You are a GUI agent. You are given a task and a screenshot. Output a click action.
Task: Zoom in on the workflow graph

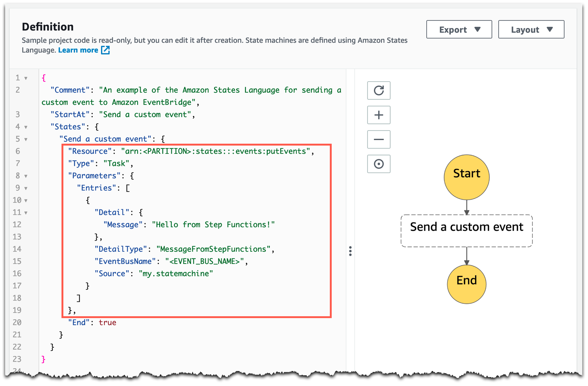click(378, 115)
